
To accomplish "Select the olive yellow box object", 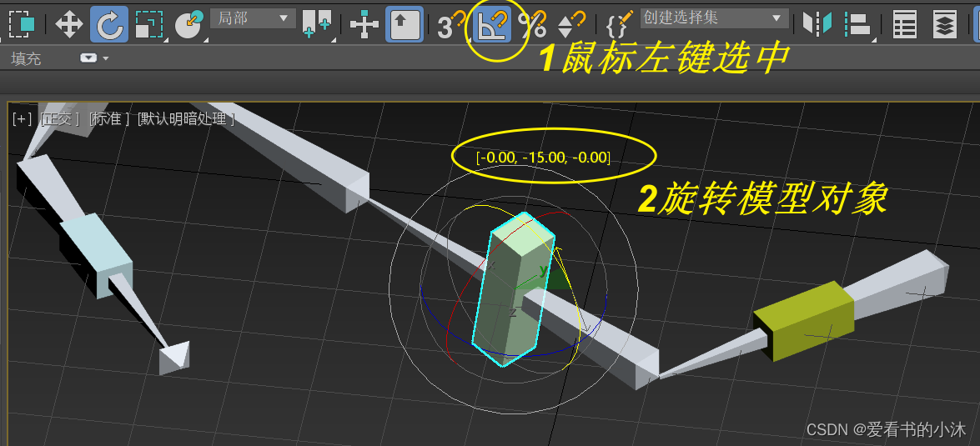I will [804, 320].
